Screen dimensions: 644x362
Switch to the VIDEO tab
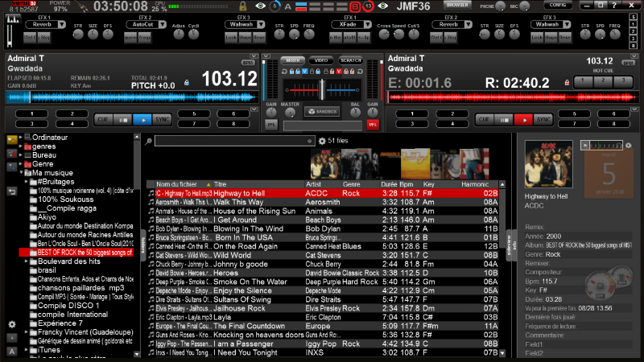[320, 60]
